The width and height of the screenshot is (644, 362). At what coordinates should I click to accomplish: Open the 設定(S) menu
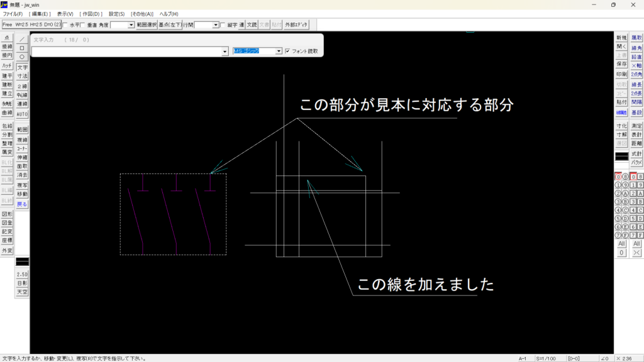click(116, 14)
